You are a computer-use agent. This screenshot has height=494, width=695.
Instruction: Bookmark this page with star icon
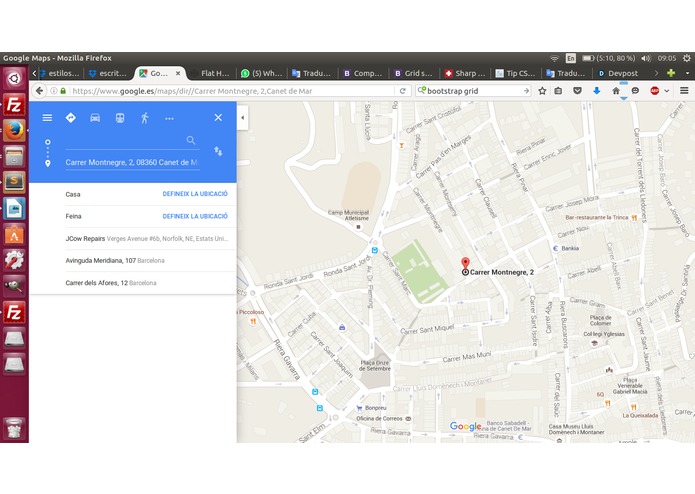pos(542,91)
